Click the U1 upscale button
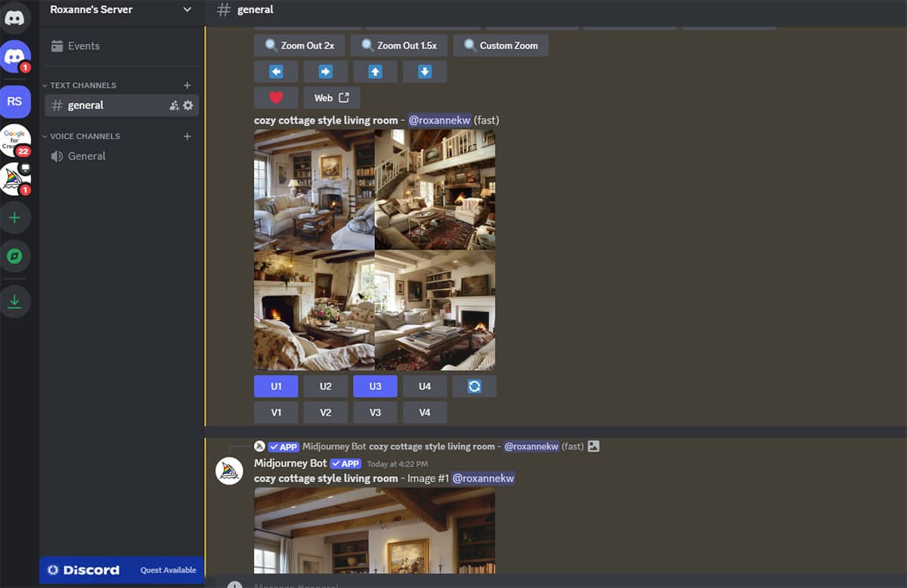Image resolution: width=907 pixels, height=588 pixels. tap(276, 386)
